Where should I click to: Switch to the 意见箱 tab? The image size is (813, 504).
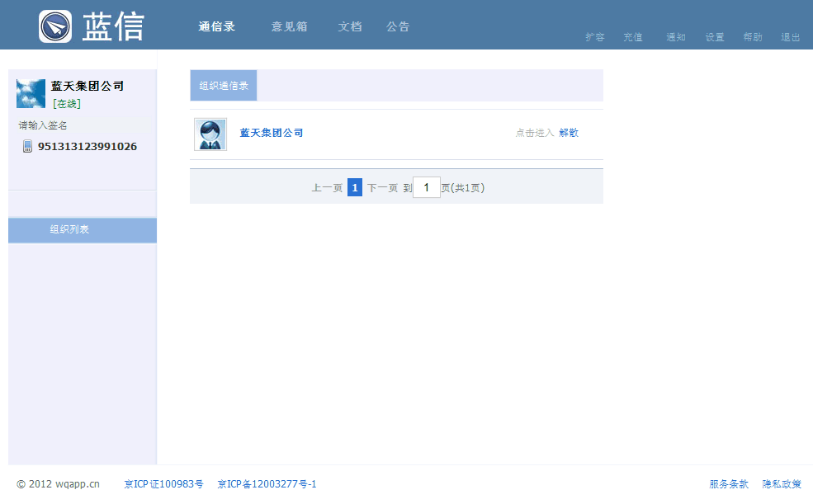click(x=289, y=26)
